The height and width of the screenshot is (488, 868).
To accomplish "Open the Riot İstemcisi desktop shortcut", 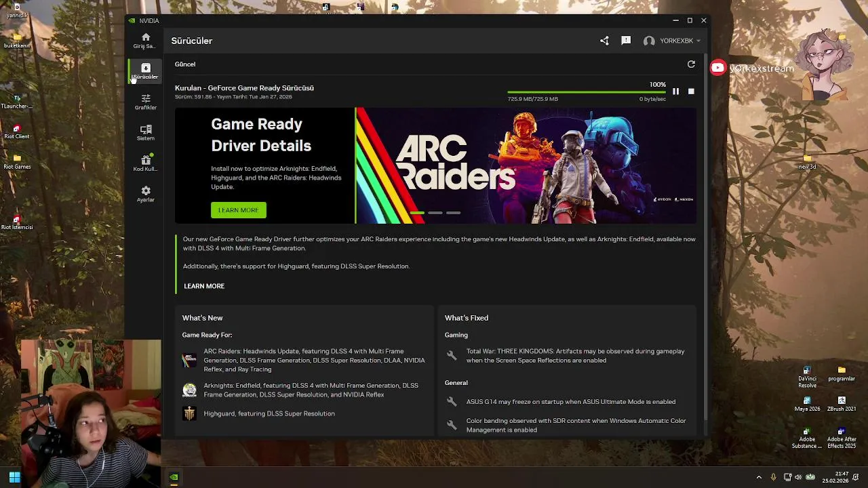I will click(17, 222).
